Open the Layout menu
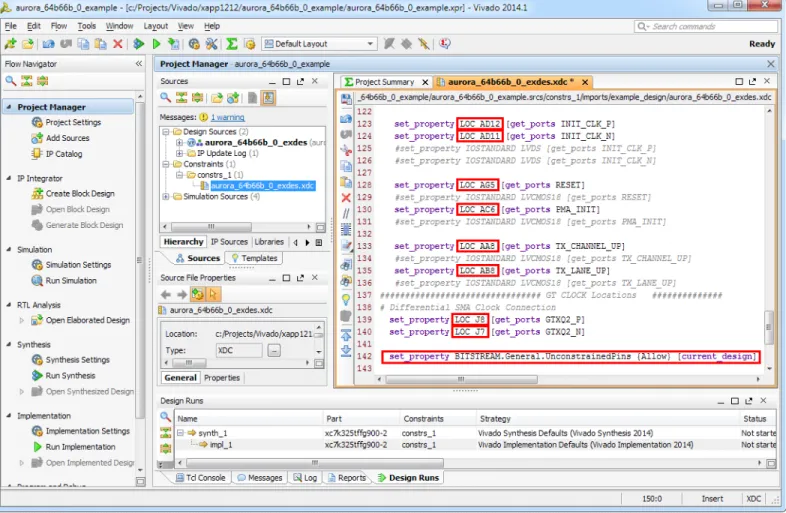This screenshot has height=513, width=786. 156,26
